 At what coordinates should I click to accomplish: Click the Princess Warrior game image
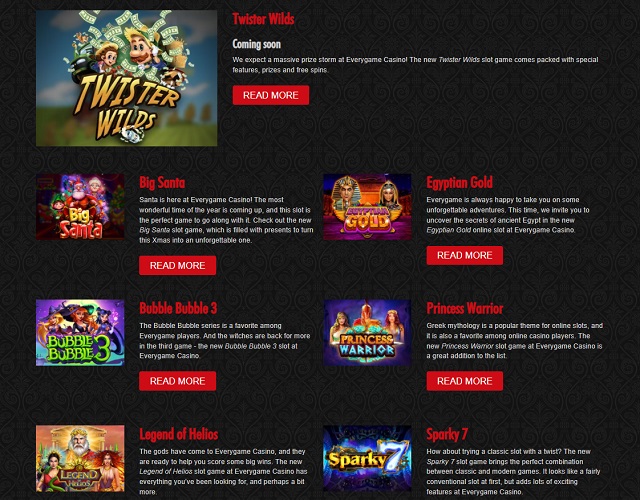[x=367, y=333]
